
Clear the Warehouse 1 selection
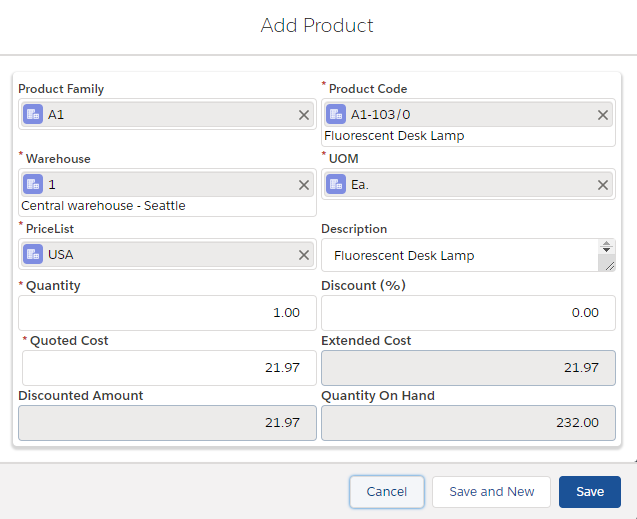[304, 185]
